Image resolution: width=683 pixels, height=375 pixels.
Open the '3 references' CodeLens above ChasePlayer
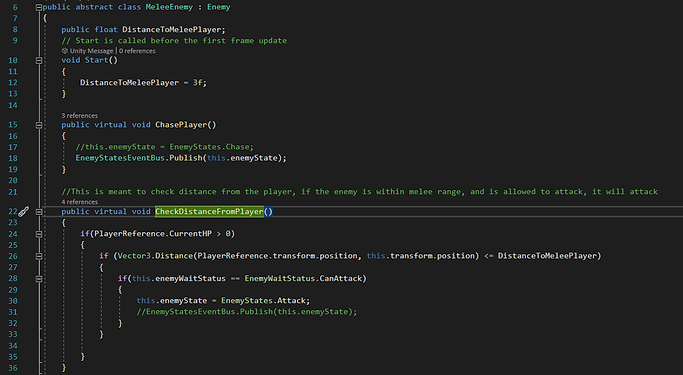pyautogui.click(x=79, y=115)
